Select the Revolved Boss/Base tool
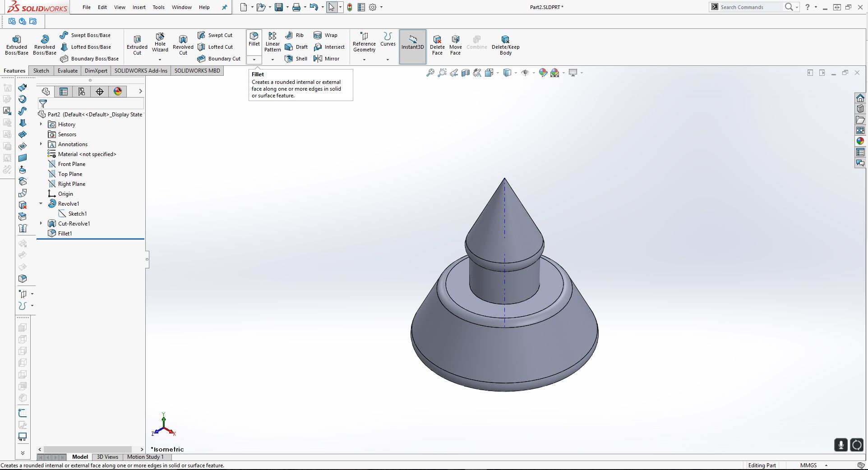 pos(45,45)
